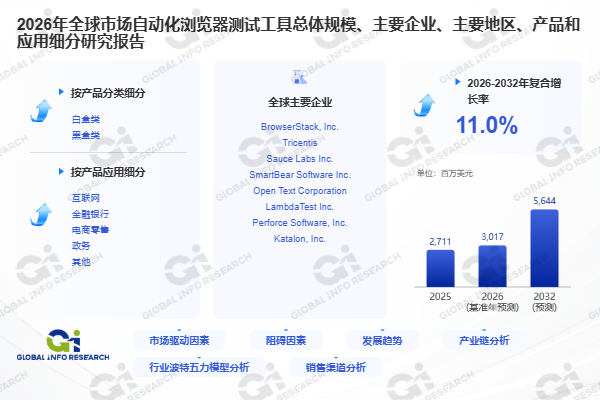Open Sauce Labs Inc. company entry
The image size is (600, 400).
coord(300,159)
